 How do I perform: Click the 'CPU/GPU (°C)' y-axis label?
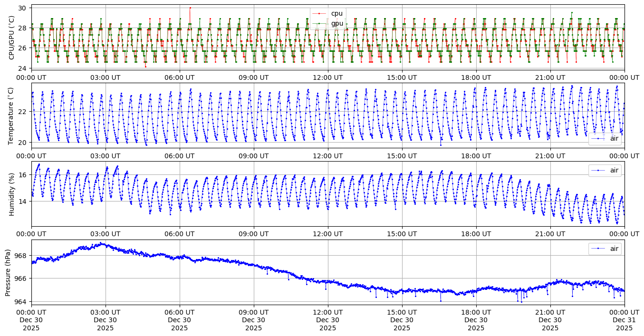12,37
